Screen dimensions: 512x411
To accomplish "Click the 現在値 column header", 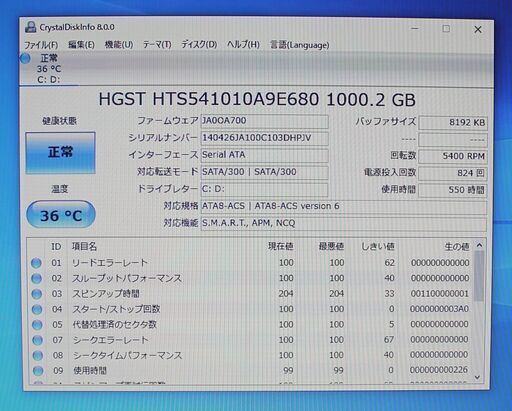I will coord(280,247).
